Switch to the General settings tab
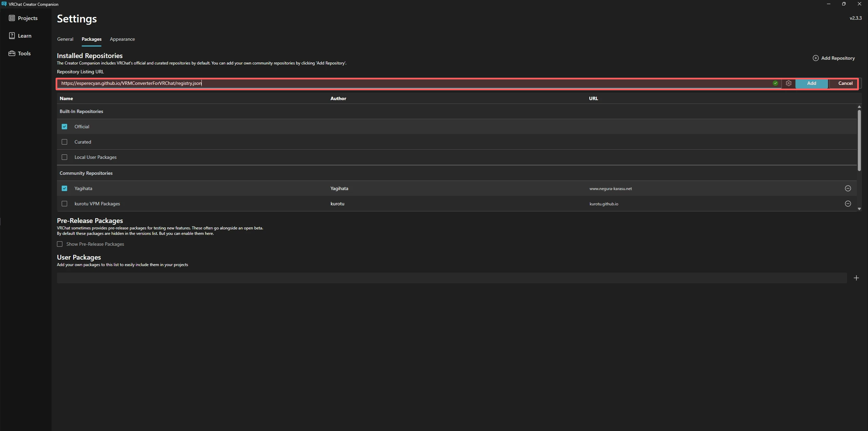 65,39
